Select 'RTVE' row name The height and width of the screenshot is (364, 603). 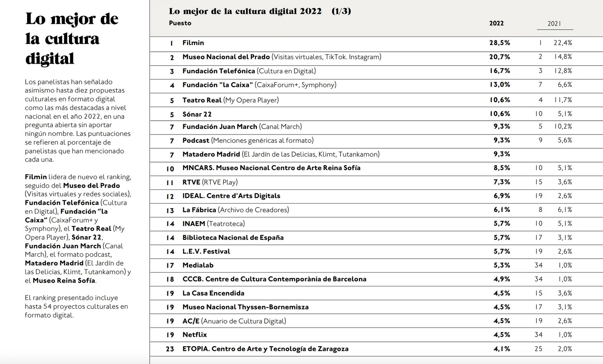[191, 182]
